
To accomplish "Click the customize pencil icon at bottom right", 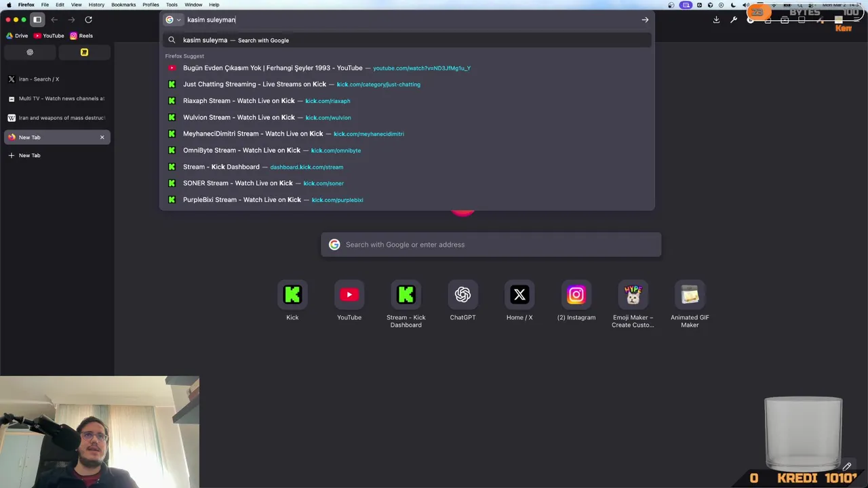I will click(x=847, y=466).
